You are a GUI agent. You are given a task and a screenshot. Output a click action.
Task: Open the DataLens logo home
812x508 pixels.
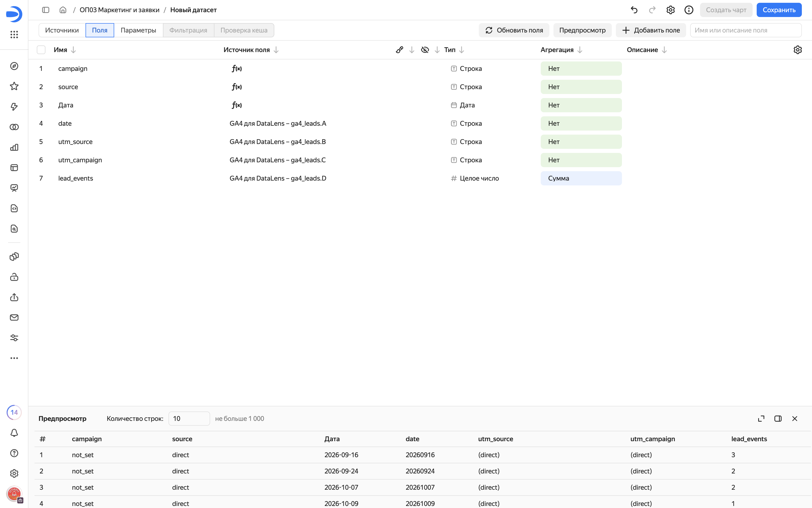coord(14,14)
